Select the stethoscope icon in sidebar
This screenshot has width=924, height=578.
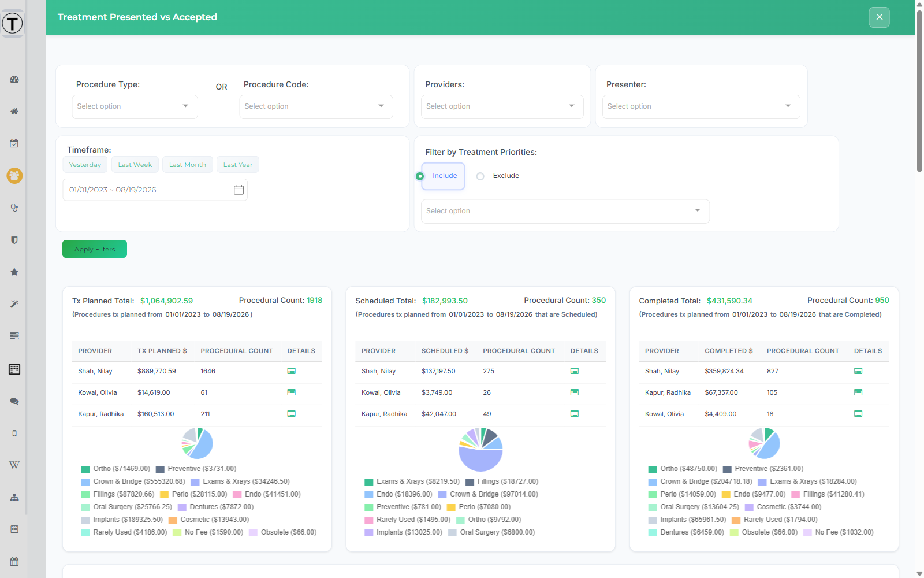pyautogui.click(x=14, y=208)
